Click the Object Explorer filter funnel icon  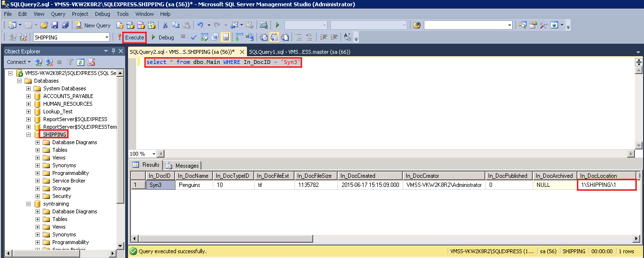pyautogui.click(x=70, y=62)
